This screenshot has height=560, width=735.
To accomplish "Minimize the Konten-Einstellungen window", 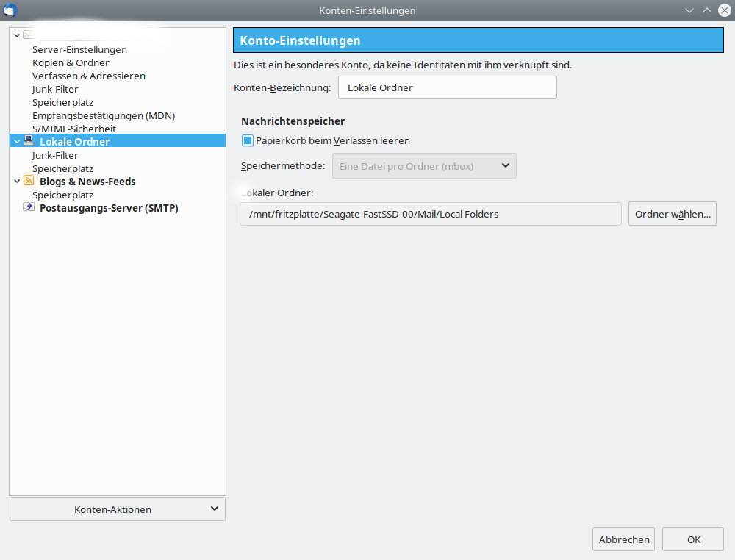I will (689, 10).
